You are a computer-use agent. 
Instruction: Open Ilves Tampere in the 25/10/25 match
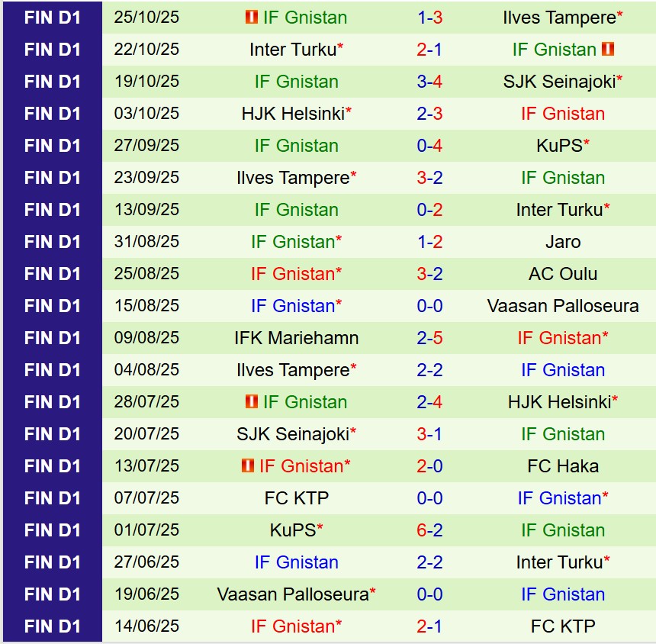[559, 18]
